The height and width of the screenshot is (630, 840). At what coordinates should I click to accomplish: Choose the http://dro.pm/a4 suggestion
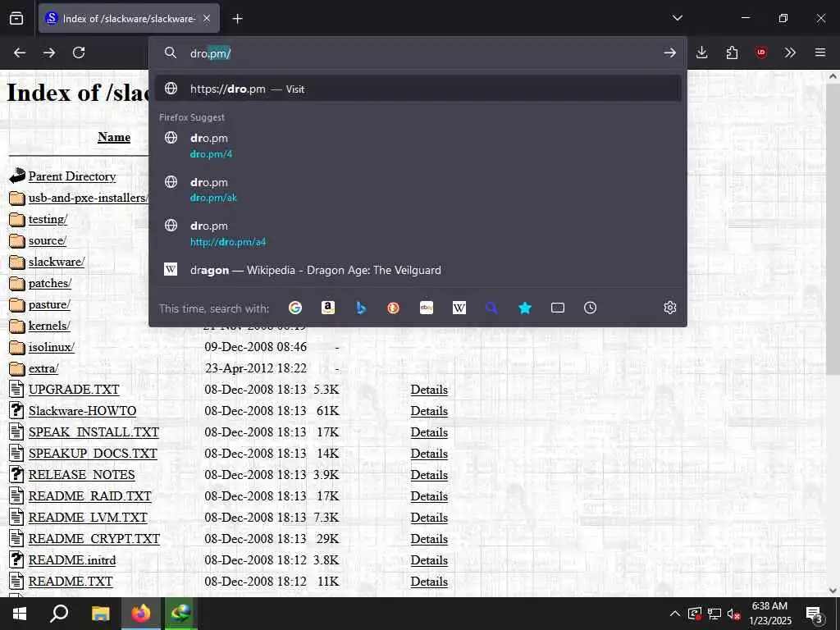[418, 233]
